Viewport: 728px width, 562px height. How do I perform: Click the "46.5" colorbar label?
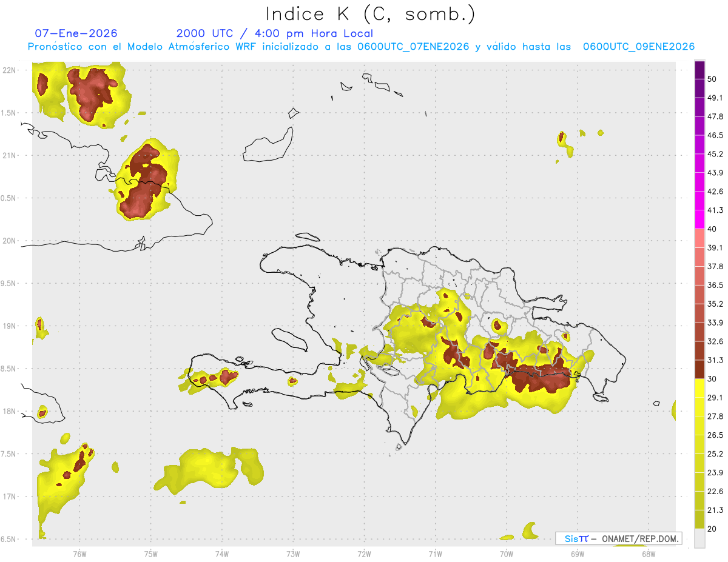coord(715,135)
